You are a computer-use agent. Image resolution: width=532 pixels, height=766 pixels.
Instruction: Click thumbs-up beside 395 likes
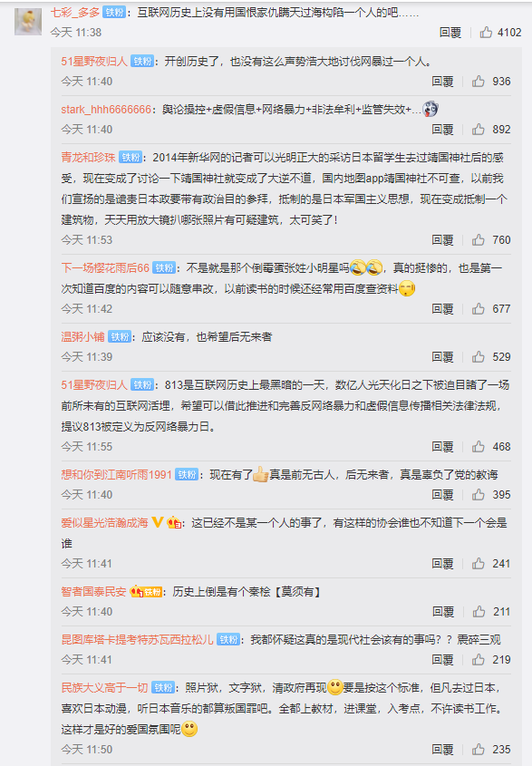(479, 494)
